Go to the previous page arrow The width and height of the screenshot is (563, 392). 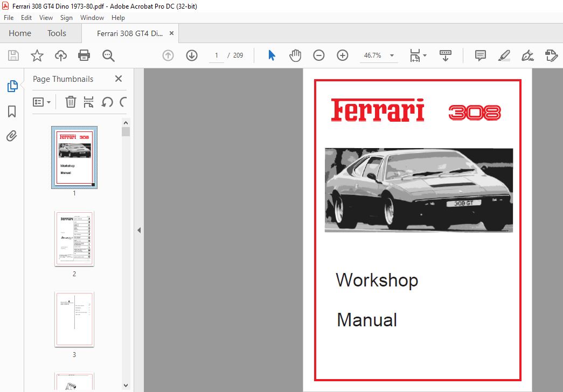point(168,55)
